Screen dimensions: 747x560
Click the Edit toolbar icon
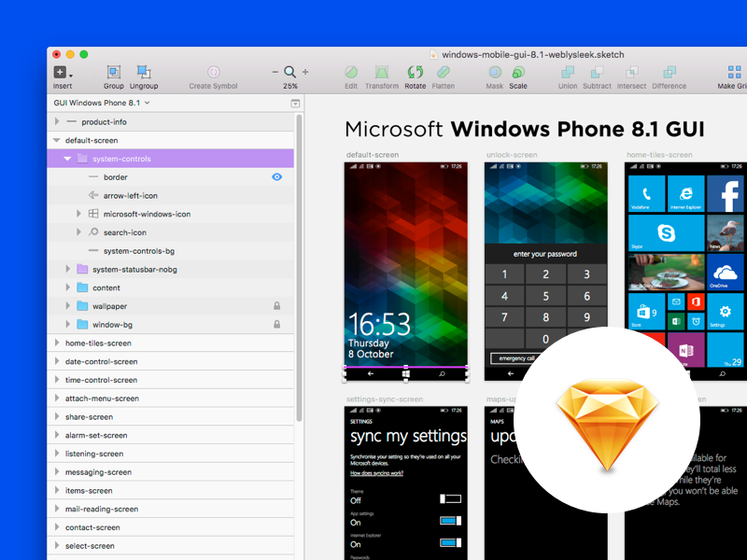pyautogui.click(x=351, y=73)
